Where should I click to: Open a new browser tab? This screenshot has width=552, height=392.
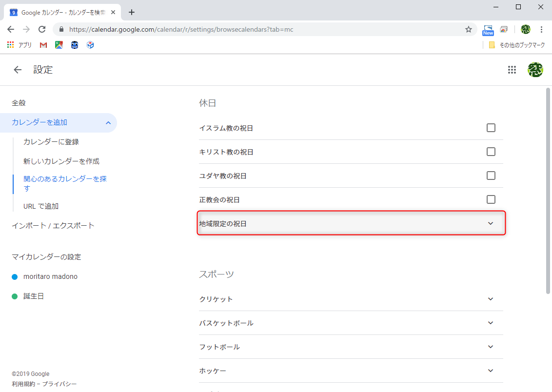(x=131, y=12)
